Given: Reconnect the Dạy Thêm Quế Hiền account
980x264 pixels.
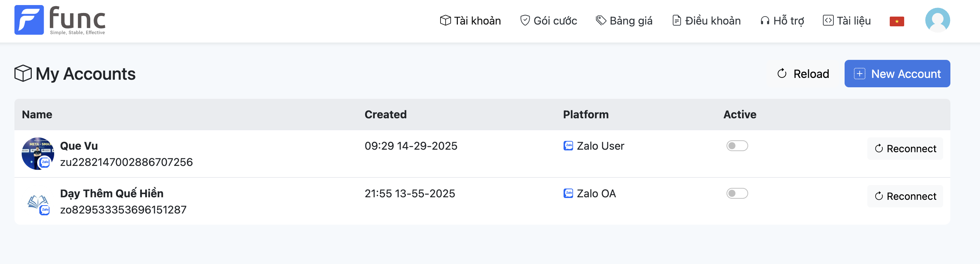Looking at the screenshot, I should pyautogui.click(x=905, y=196).
